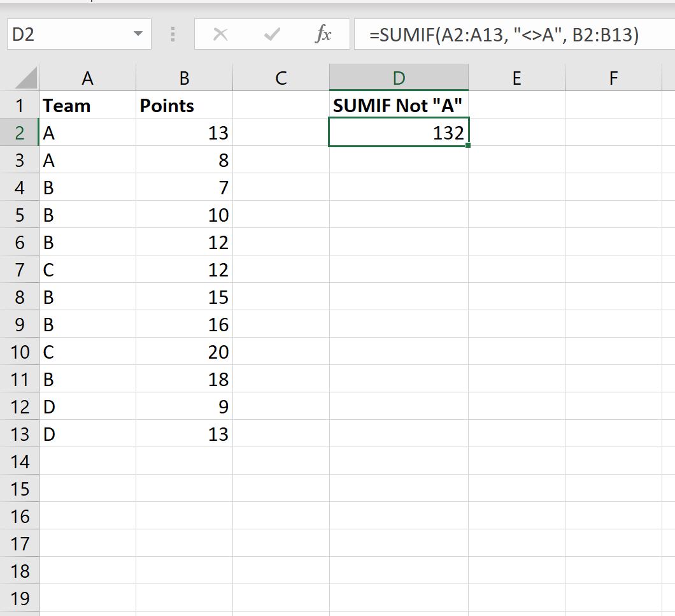Select the Points cell containing 20
675x616 pixels.
pyautogui.click(x=184, y=352)
